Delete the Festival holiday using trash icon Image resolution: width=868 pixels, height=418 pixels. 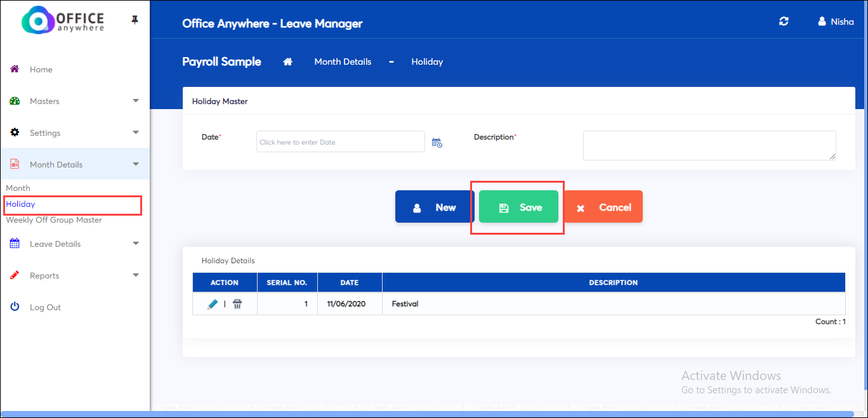[237, 304]
